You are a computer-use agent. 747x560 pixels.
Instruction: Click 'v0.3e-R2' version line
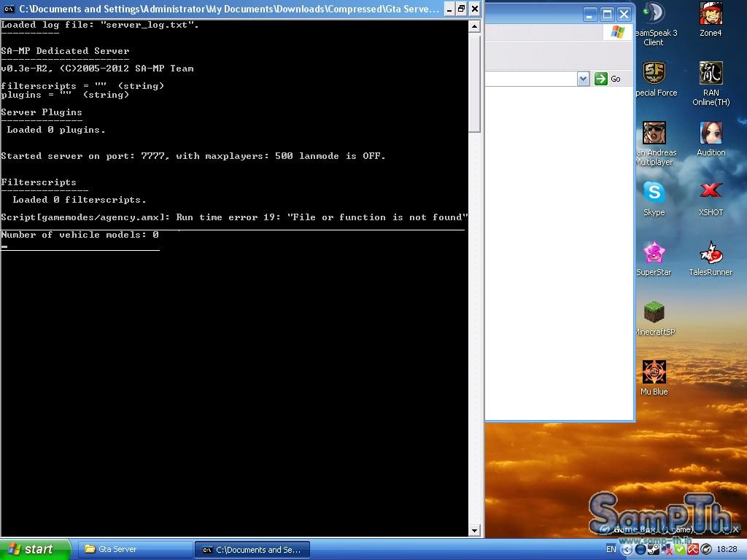tap(97, 69)
